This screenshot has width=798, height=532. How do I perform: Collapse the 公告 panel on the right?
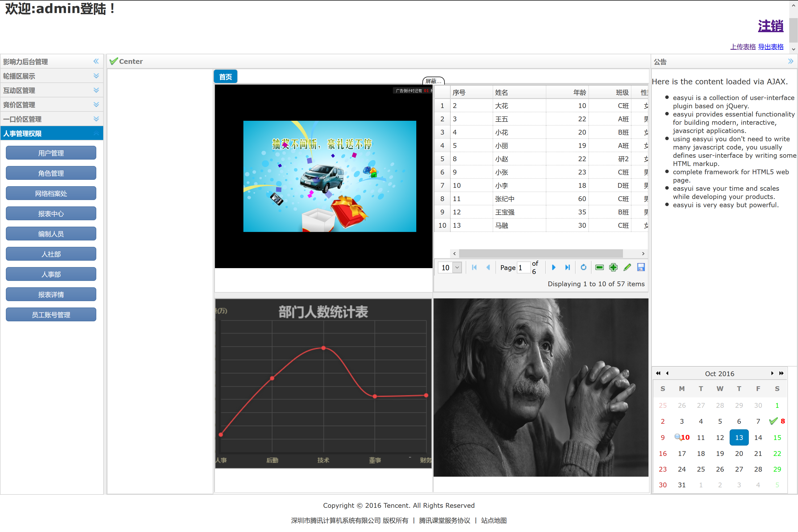(791, 61)
